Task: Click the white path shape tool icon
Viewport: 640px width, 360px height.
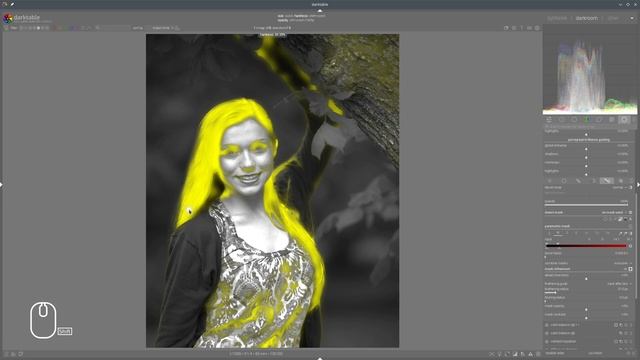Action: [x=620, y=219]
